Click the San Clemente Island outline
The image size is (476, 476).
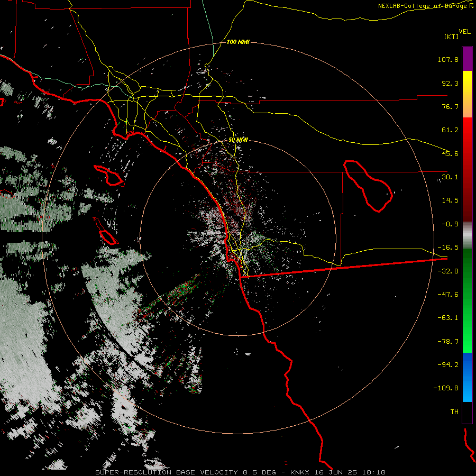106,231
